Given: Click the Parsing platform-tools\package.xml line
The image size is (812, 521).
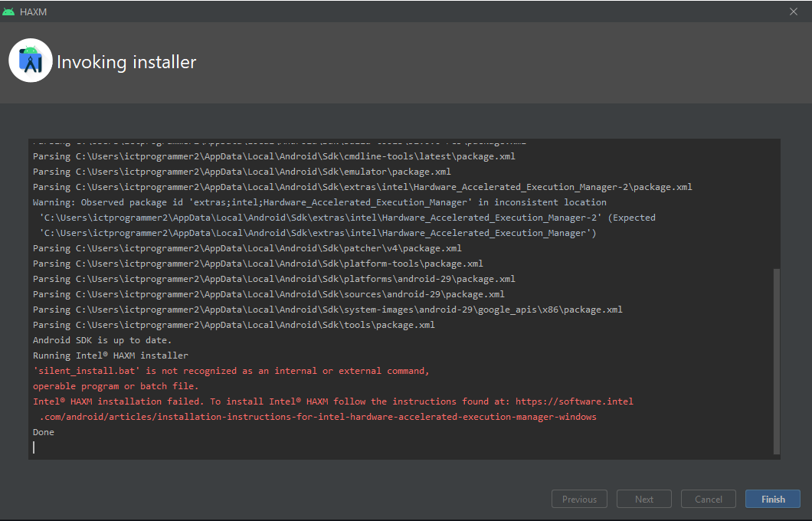Looking at the screenshot, I should (x=258, y=264).
